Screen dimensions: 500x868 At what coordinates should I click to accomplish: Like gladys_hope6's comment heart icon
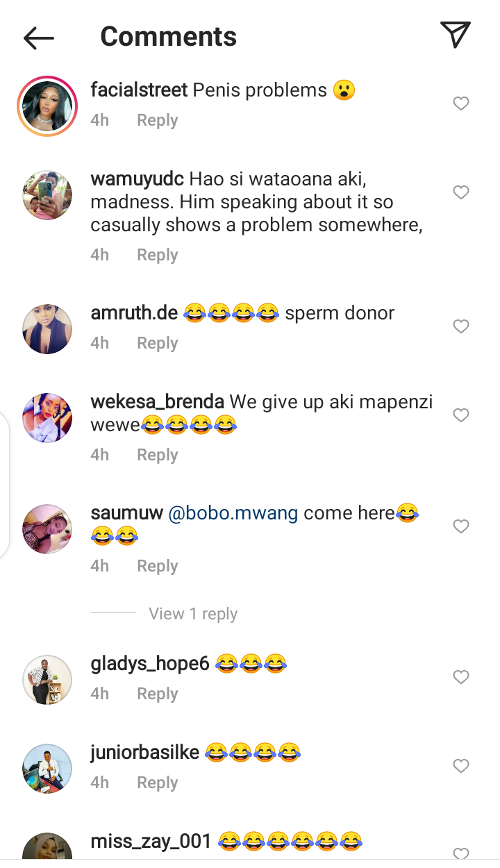461,677
